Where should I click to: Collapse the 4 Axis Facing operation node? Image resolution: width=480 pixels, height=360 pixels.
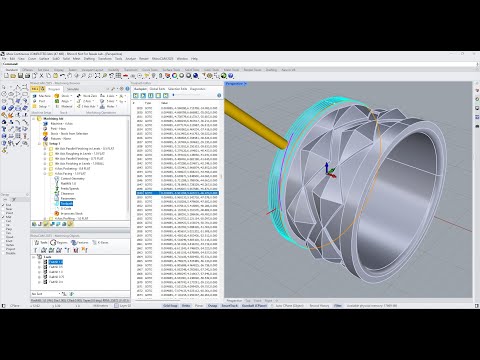point(45,174)
